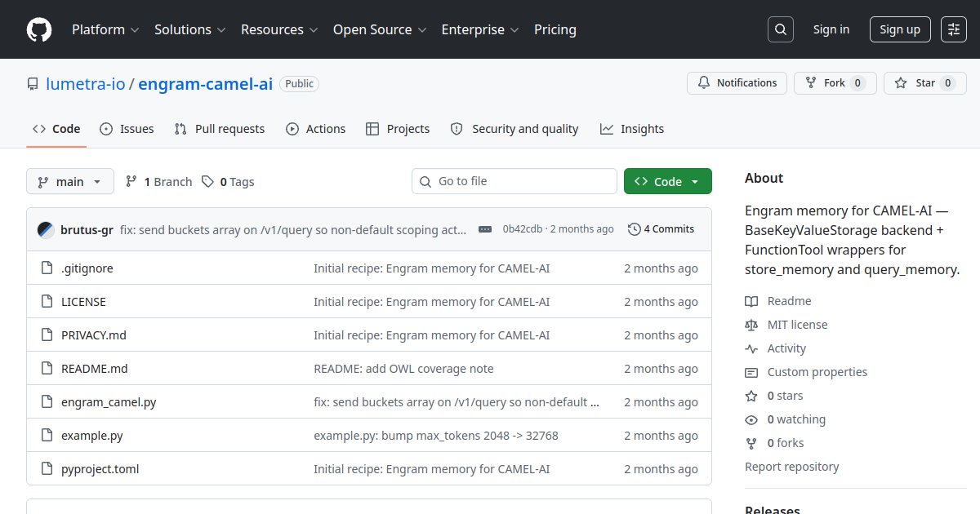Click the eye icon beside 0 watching
This screenshot has width=980, height=514.
(x=751, y=419)
